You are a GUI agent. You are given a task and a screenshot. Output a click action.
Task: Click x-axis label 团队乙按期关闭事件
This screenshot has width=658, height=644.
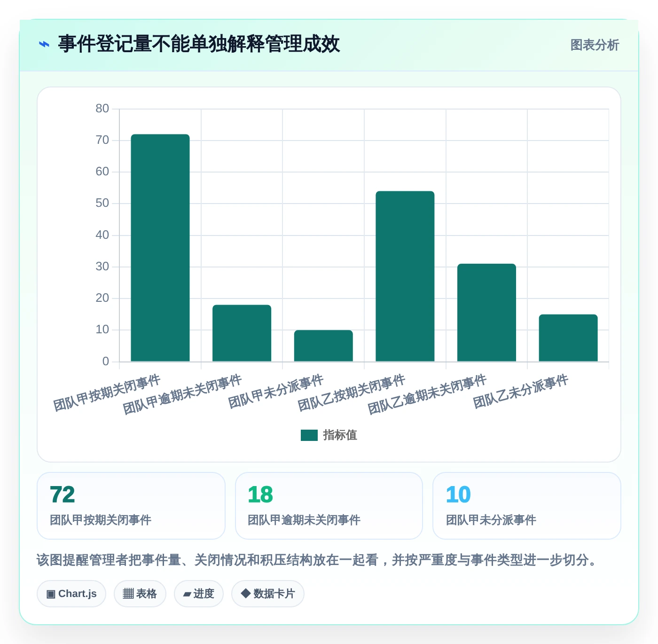click(352, 393)
